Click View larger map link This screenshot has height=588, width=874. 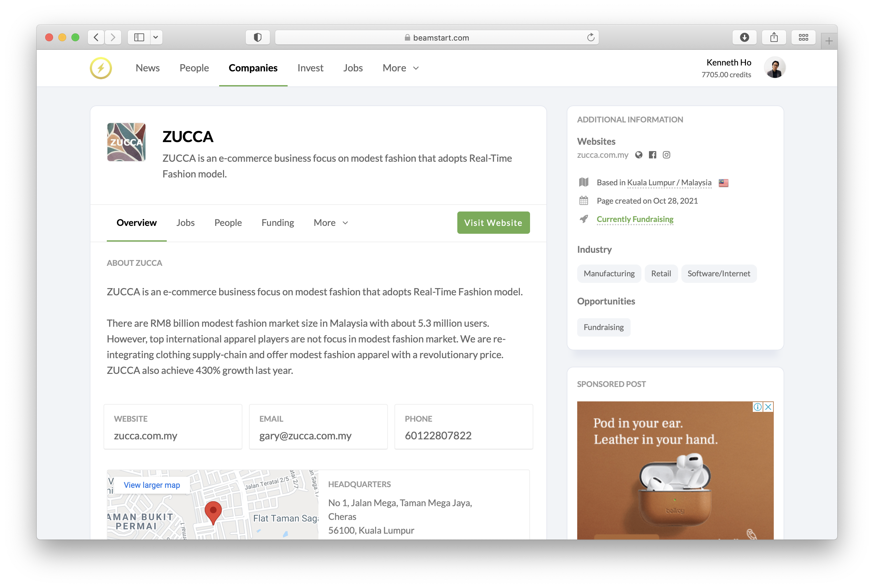pos(152,485)
